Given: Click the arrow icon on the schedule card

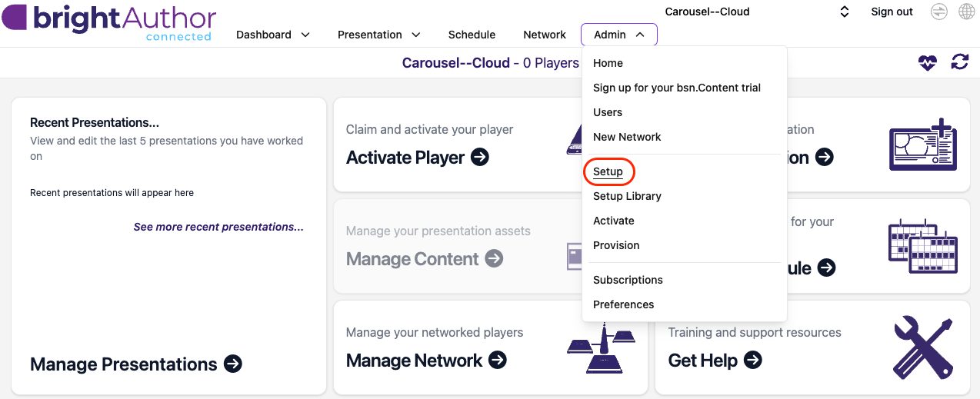Looking at the screenshot, I should pyautogui.click(x=826, y=268).
